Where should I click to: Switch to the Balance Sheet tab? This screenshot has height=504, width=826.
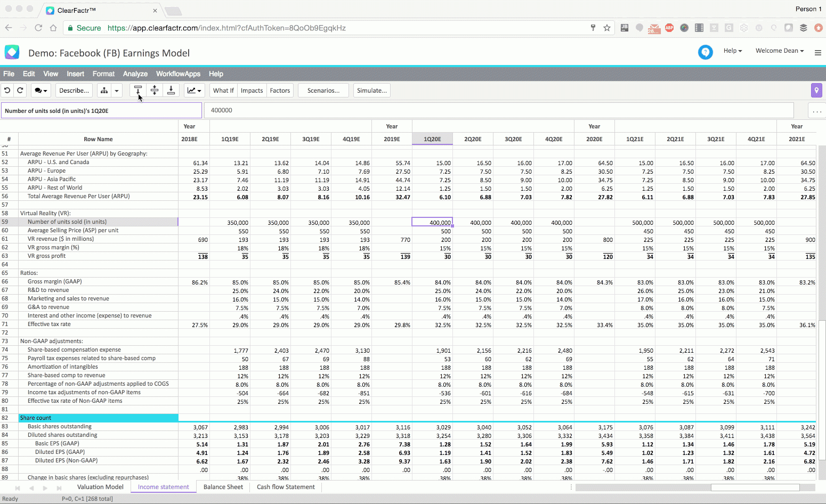tap(223, 487)
